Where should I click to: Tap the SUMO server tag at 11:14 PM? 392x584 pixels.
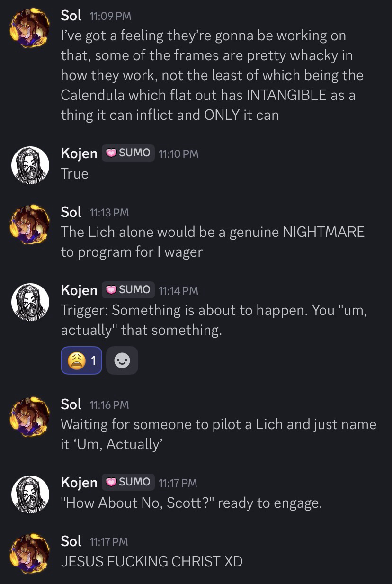[128, 290]
